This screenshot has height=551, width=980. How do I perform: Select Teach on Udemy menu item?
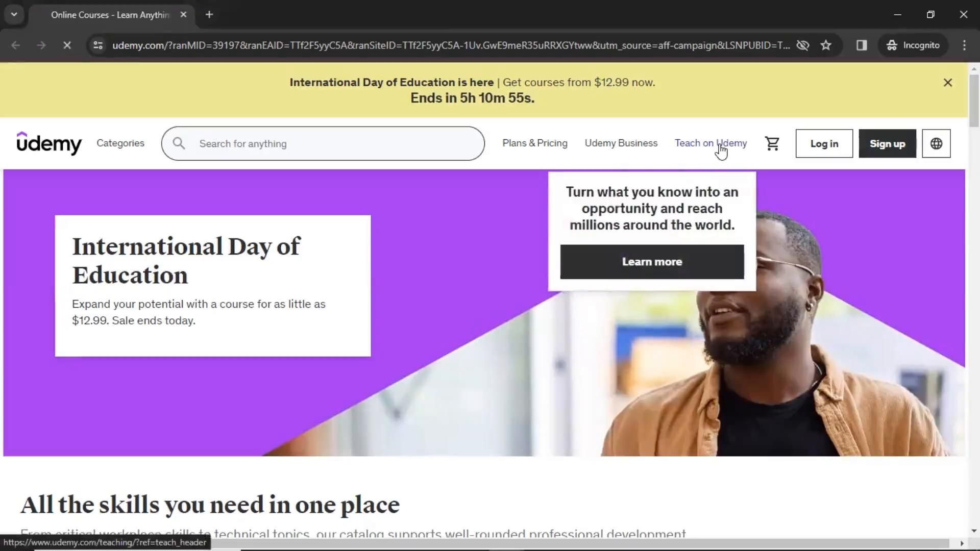click(x=710, y=143)
